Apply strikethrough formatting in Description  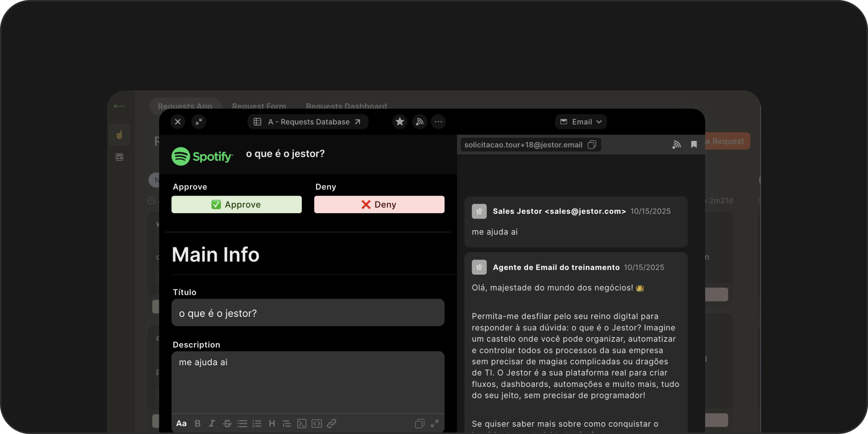[x=227, y=423]
